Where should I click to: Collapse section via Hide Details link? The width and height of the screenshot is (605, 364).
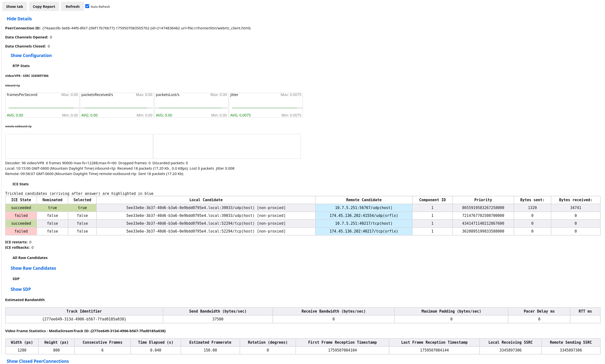click(19, 19)
